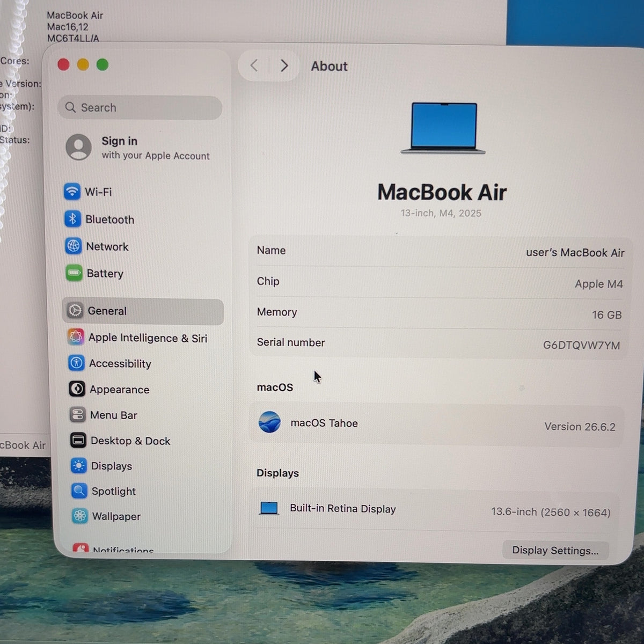Click MC6T4LL/A text in background window

(x=73, y=38)
